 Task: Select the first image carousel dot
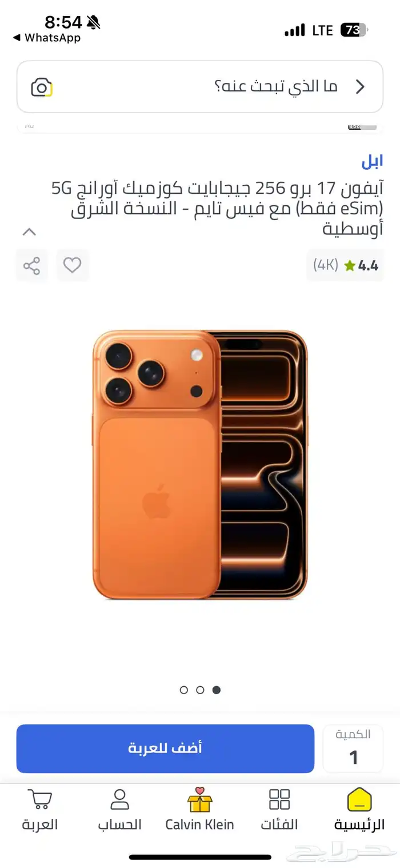click(184, 690)
